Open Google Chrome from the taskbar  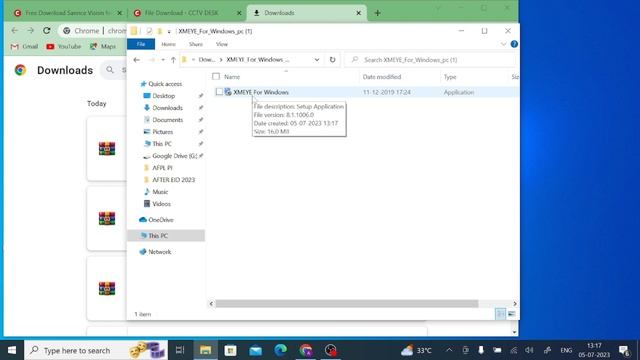pyautogui.click(x=306, y=350)
